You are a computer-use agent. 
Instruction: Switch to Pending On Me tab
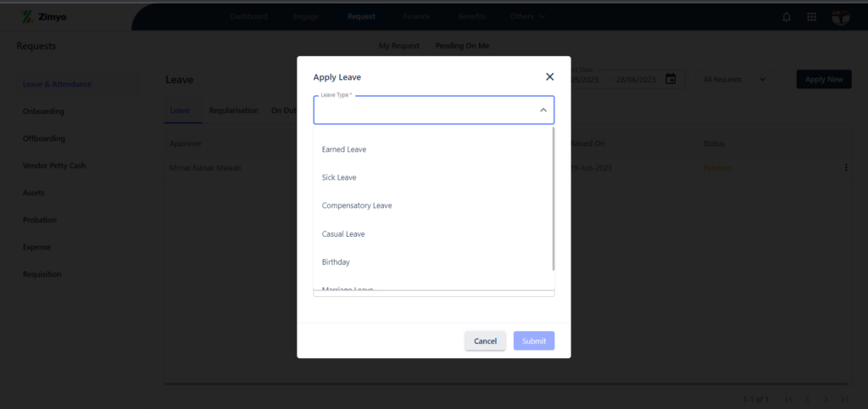click(x=462, y=46)
